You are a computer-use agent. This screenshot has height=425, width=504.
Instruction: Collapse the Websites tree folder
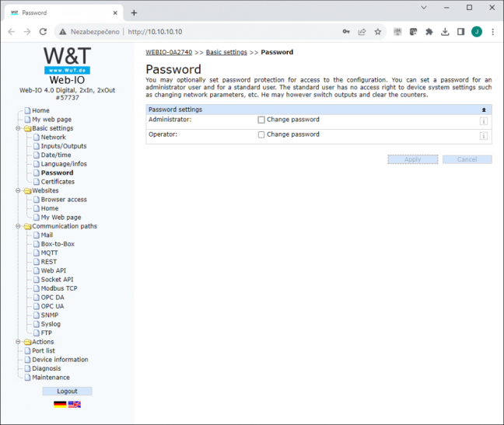[19, 190]
